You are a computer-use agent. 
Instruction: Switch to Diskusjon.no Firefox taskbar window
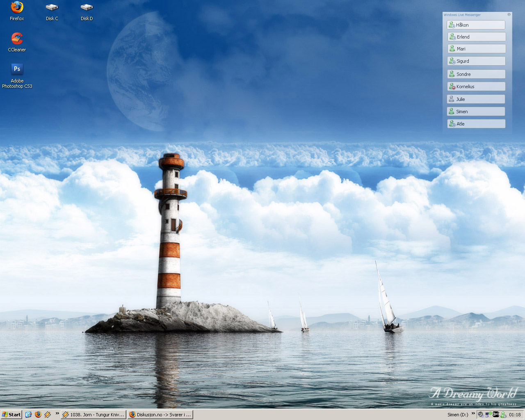coord(160,415)
